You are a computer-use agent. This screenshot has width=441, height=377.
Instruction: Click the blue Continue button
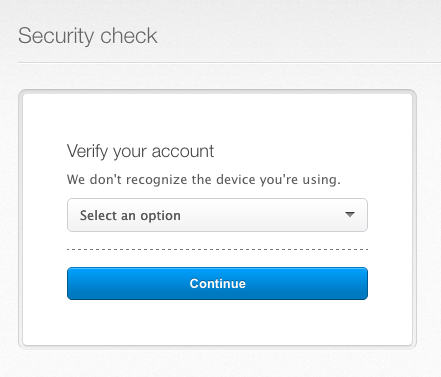coord(217,283)
